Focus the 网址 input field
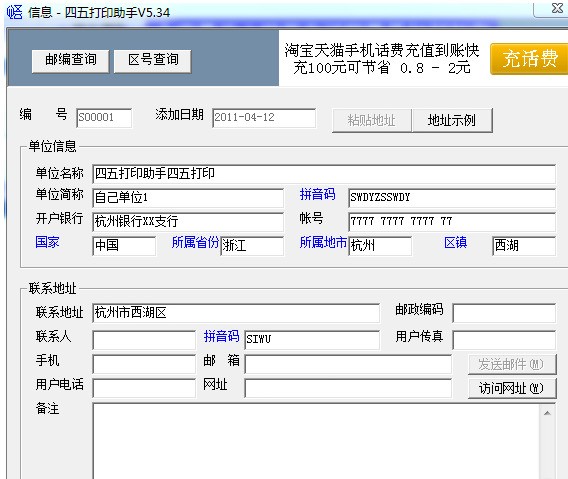568x479 pixels. tap(348, 388)
